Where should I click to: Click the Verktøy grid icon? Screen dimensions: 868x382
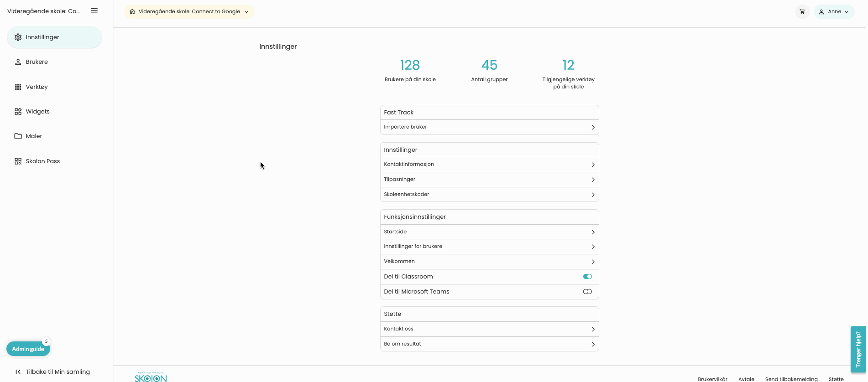tap(18, 87)
